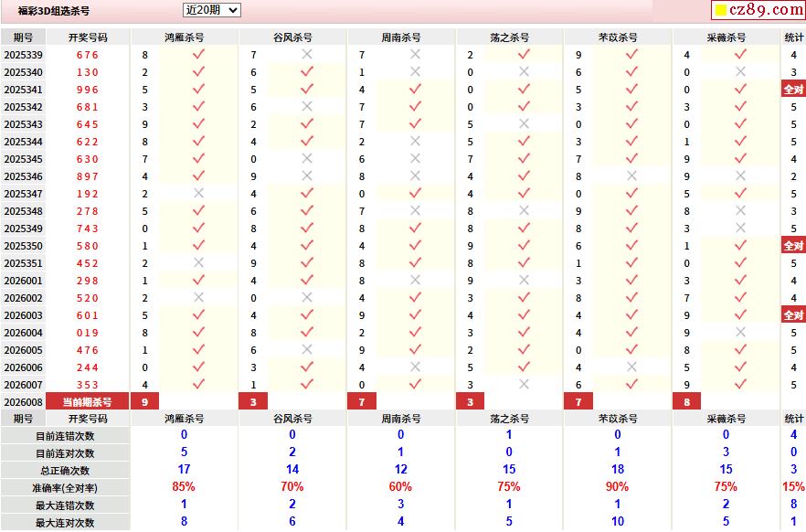Click the 采薇杀号 cross mark in row 2025340
Screen dimensions: 806x532
click(740, 72)
